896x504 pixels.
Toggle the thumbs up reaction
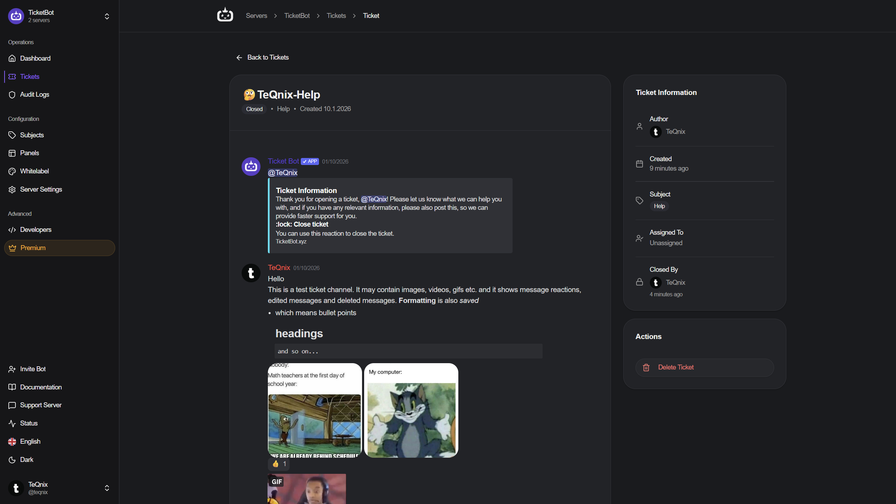click(279, 464)
